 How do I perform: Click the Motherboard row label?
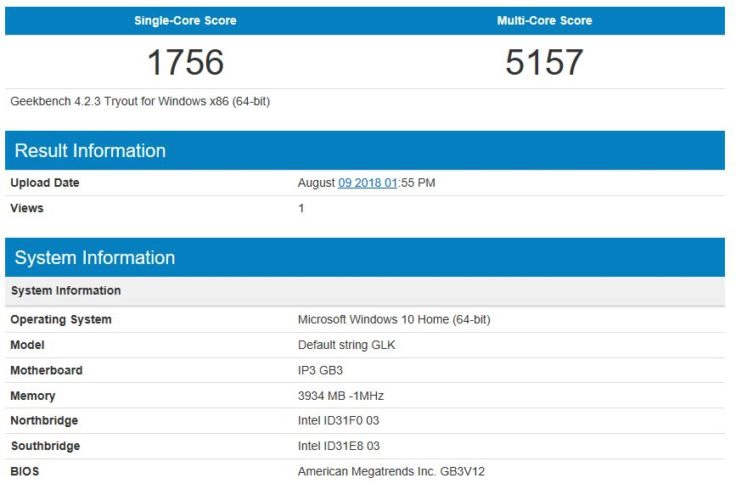pos(46,370)
